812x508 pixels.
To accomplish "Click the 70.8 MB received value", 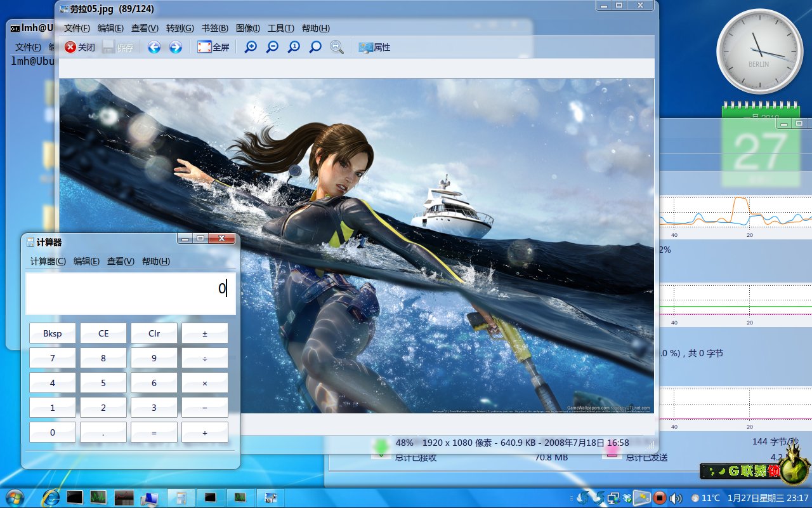I will [x=551, y=457].
